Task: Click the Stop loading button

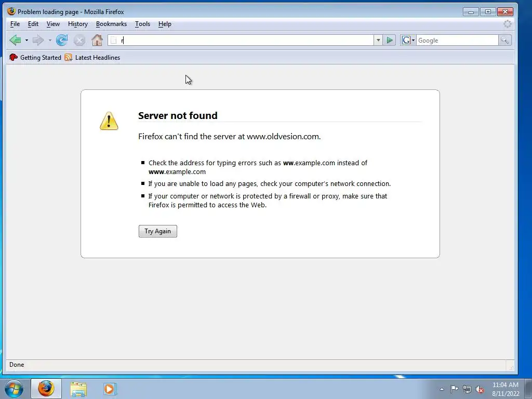Action: coord(79,41)
